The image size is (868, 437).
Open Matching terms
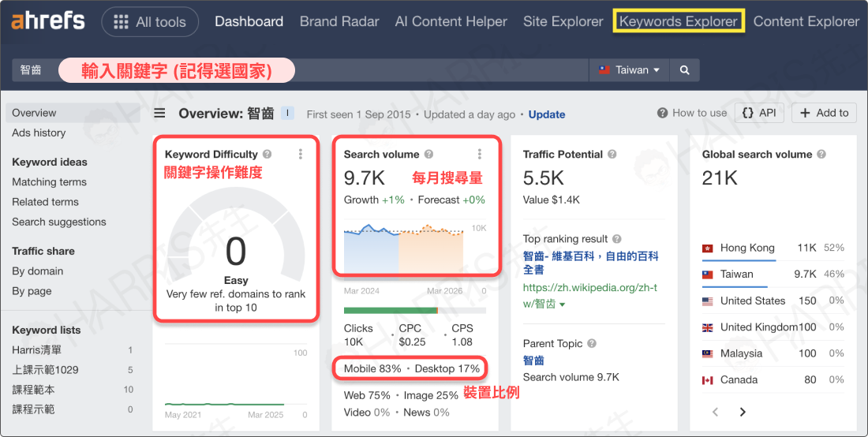(x=49, y=182)
